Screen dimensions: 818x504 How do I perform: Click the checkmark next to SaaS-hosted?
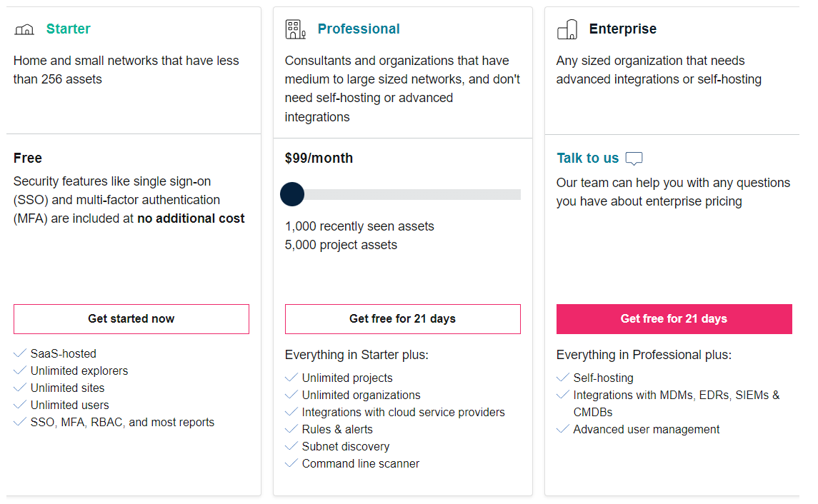click(20, 353)
